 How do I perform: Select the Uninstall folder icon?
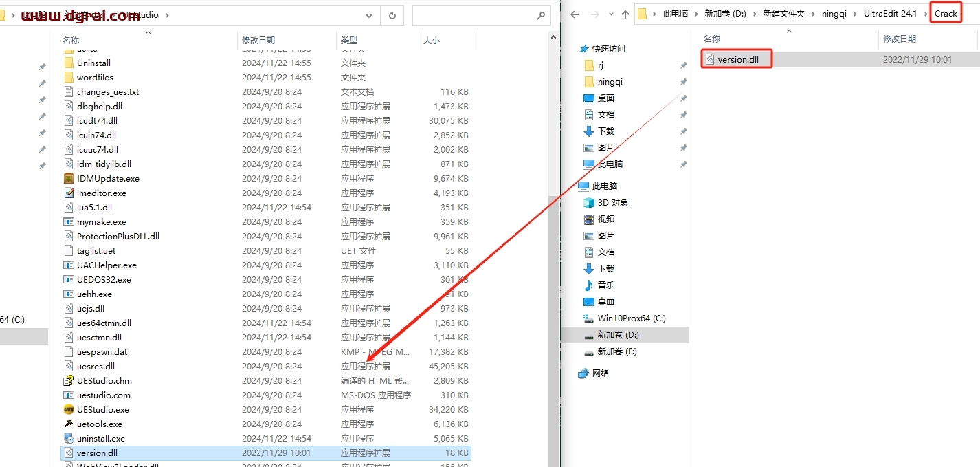(68, 63)
